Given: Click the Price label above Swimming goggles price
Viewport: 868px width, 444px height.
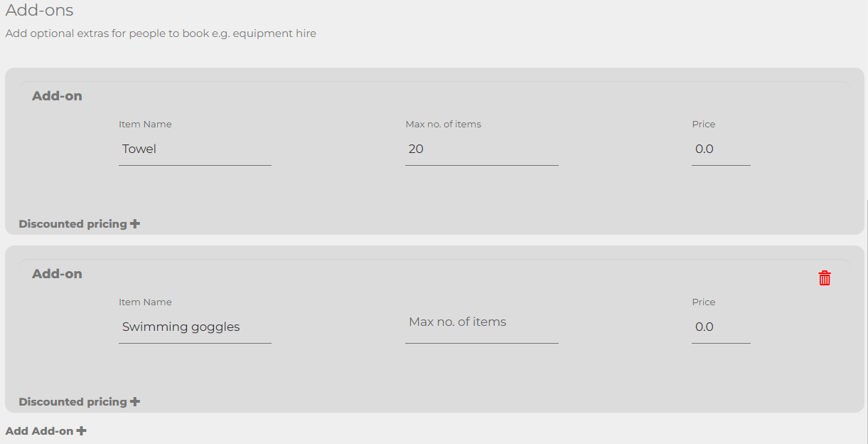Looking at the screenshot, I should [x=703, y=302].
